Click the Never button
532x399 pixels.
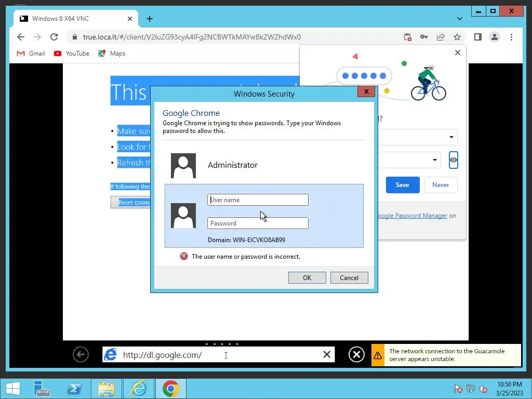(x=441, y=185)
